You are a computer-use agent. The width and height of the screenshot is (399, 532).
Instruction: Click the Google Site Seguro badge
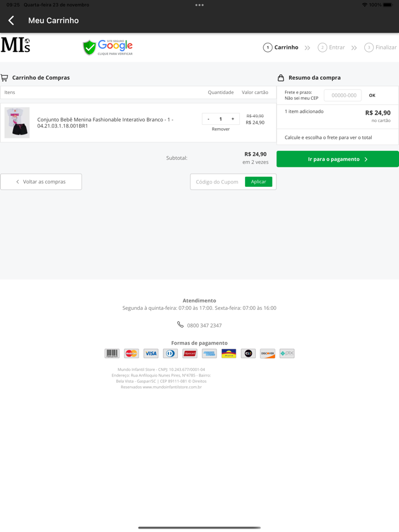click(x=108, y=47)
